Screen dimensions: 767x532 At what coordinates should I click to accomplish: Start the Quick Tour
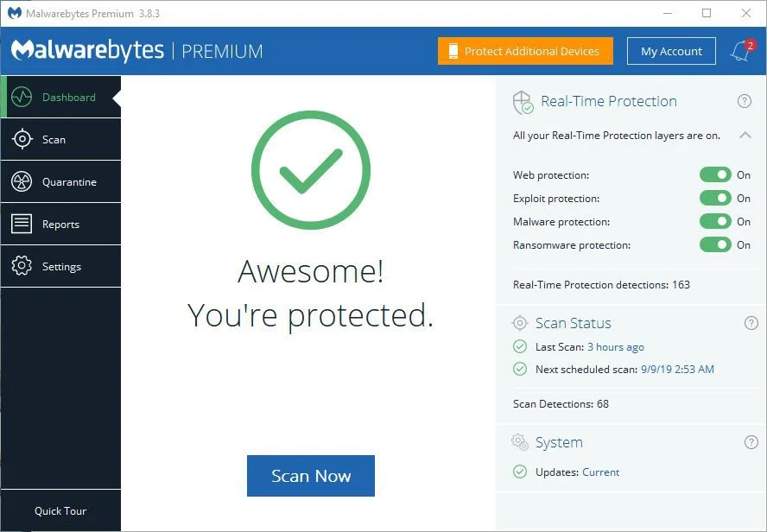60,510
